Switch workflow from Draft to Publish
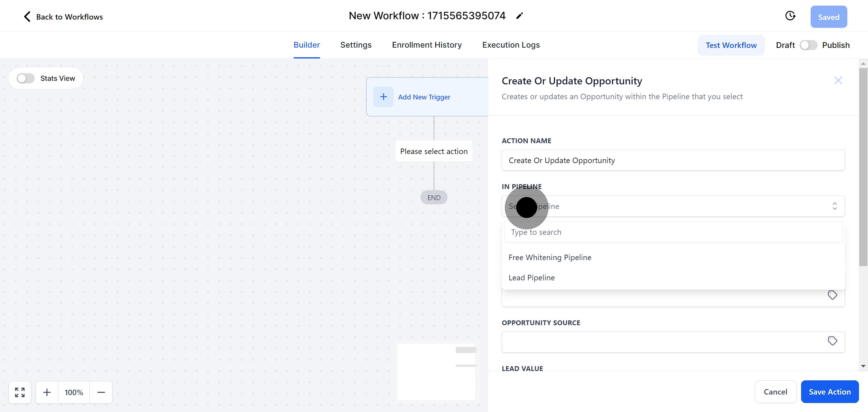Viewport: 868px width, 412px height. pyautogui.click(x=808, y=45)
